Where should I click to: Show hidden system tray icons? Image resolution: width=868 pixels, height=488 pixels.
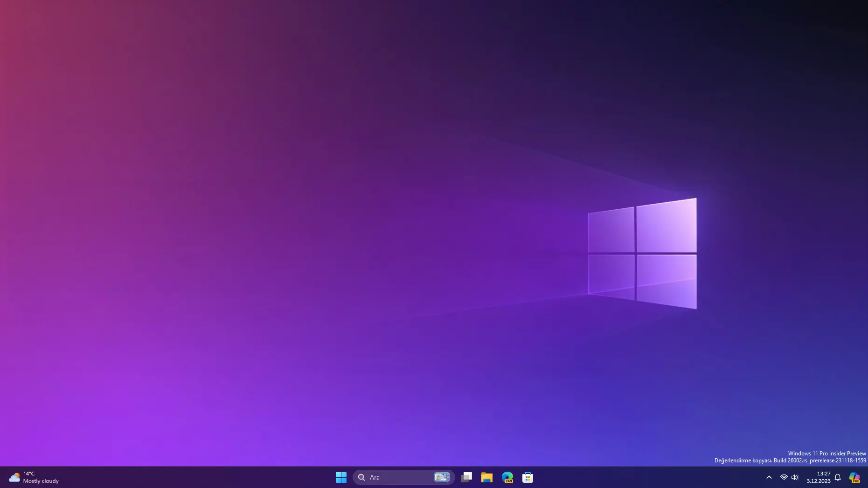pyautogui.click(x=769, y=477)
